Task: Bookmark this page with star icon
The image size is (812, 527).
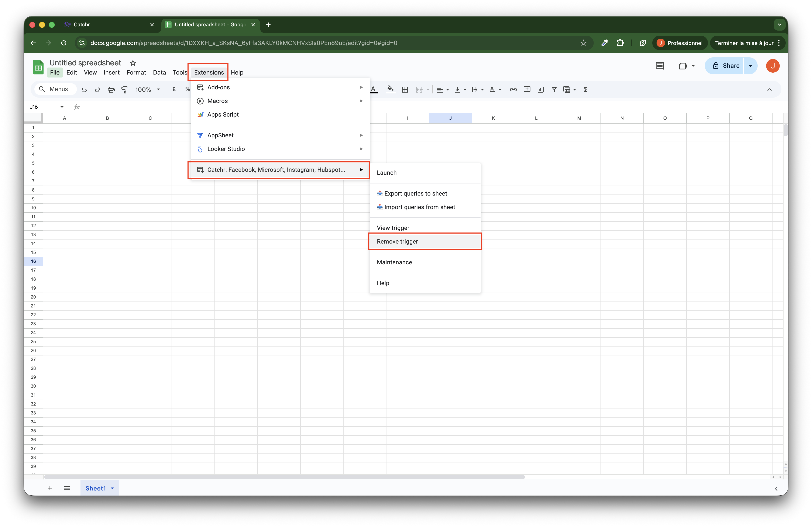Action: click(583, 43)
